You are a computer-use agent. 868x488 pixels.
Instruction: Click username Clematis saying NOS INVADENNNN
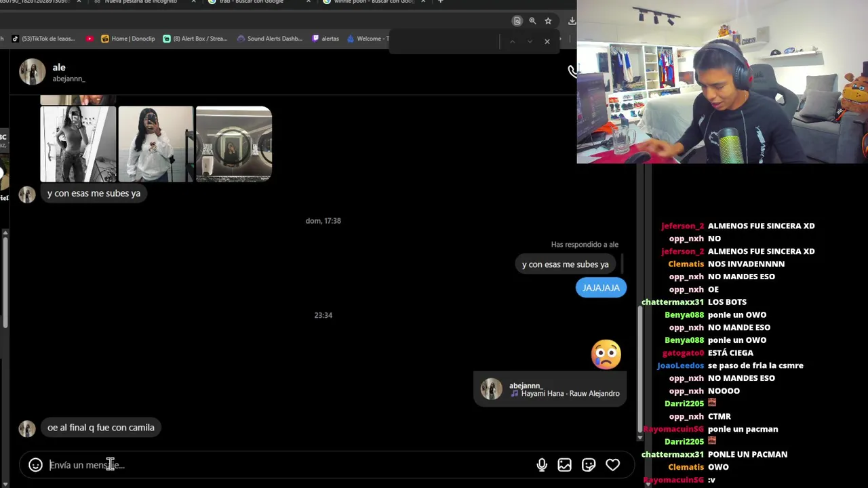[686, 264]
